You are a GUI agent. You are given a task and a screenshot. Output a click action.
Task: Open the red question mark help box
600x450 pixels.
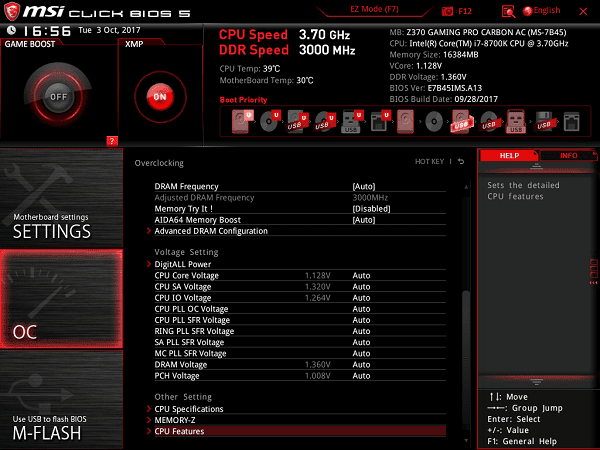tap(112, 141)
